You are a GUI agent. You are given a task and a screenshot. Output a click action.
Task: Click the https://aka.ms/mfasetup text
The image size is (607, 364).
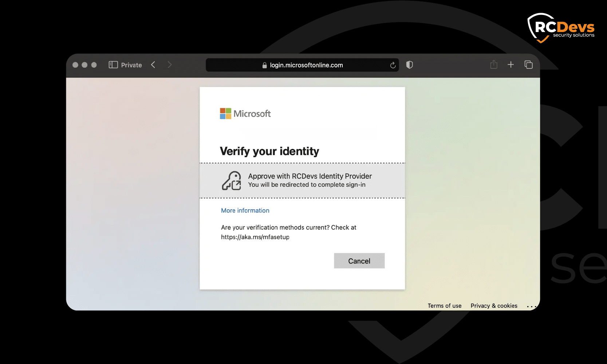coord(255,237)
